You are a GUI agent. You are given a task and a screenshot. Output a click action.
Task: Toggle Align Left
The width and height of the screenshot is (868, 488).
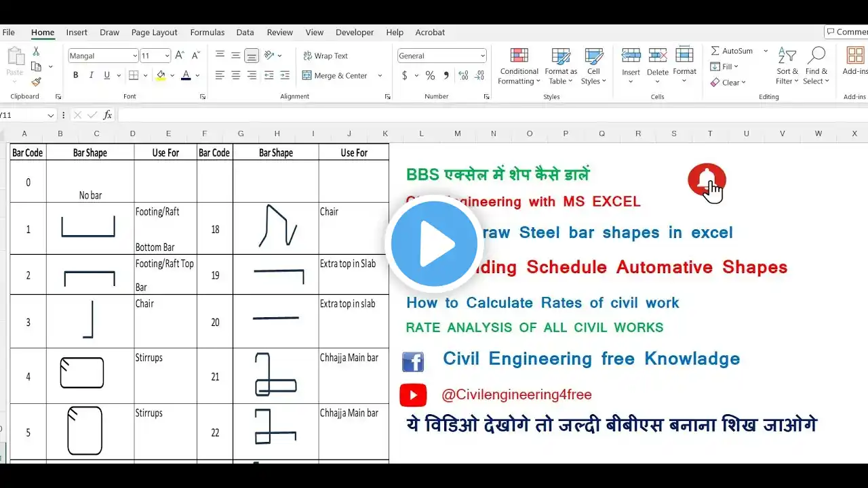click(x=220, y=75)
